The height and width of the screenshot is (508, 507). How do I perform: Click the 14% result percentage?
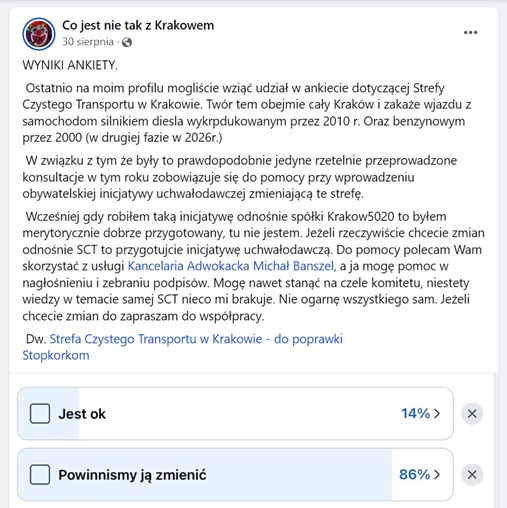coord(416,414)
